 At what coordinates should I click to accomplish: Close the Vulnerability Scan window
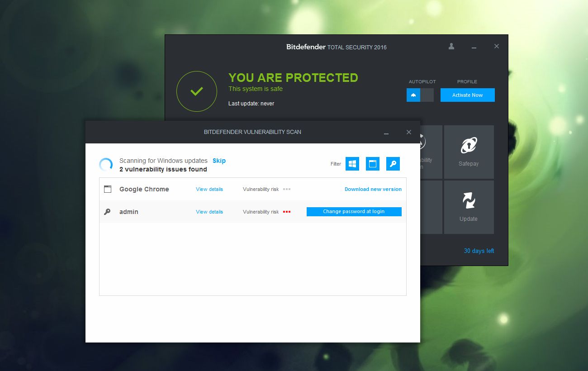[409, 132]
